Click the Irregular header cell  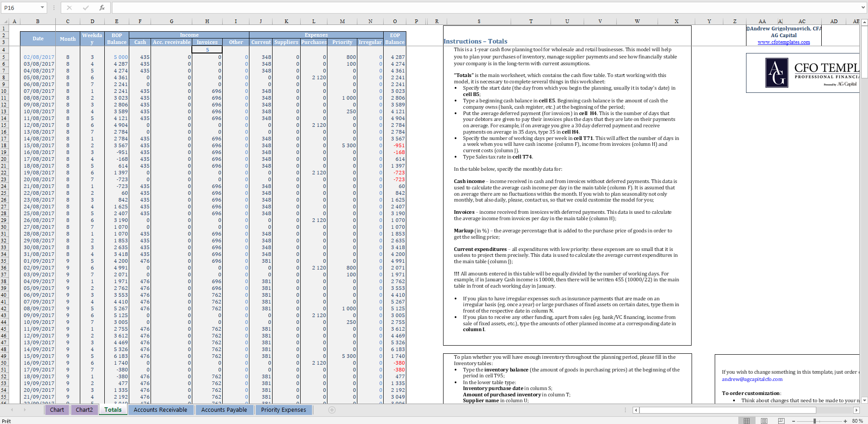(x=370, y=42)
